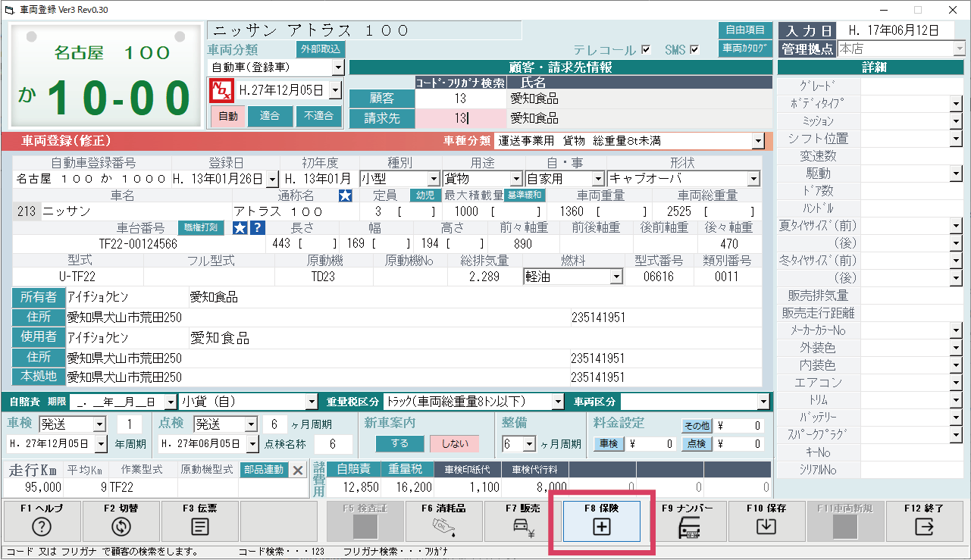The width and height of the screenshot is (971, 560).
Task: Select 自動 toggle button
Action: point(228,117)
